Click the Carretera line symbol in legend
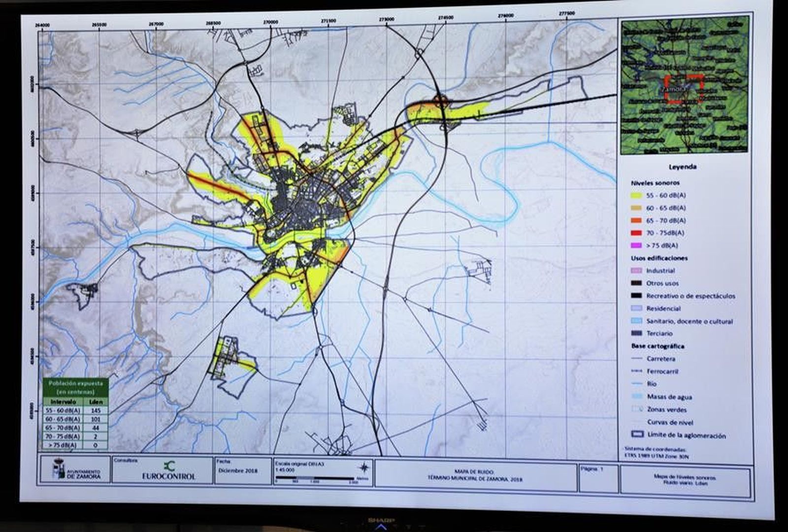Viewport: 788px width, 532px height. [637, 359]
